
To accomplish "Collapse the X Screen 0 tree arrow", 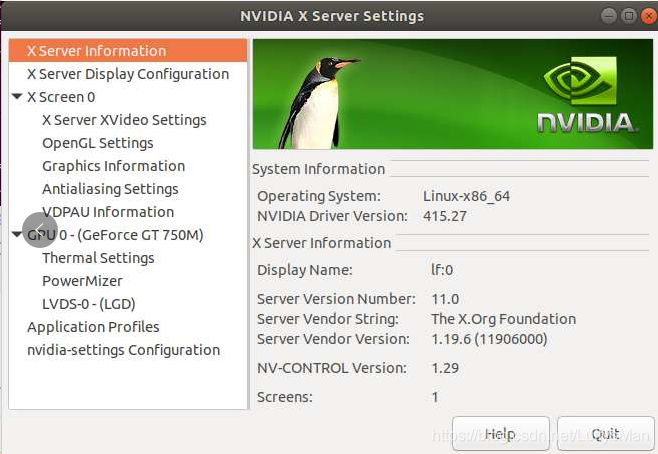I will tap(17, 97).
